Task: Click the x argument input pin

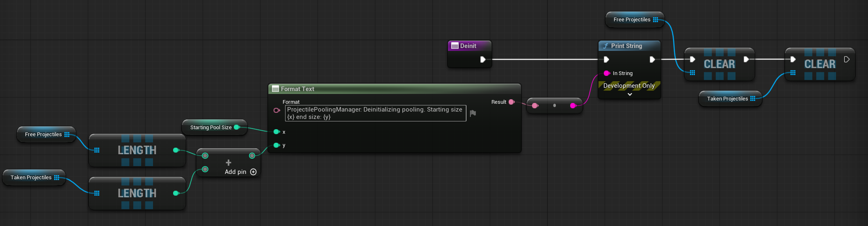Action: point(276,132)
